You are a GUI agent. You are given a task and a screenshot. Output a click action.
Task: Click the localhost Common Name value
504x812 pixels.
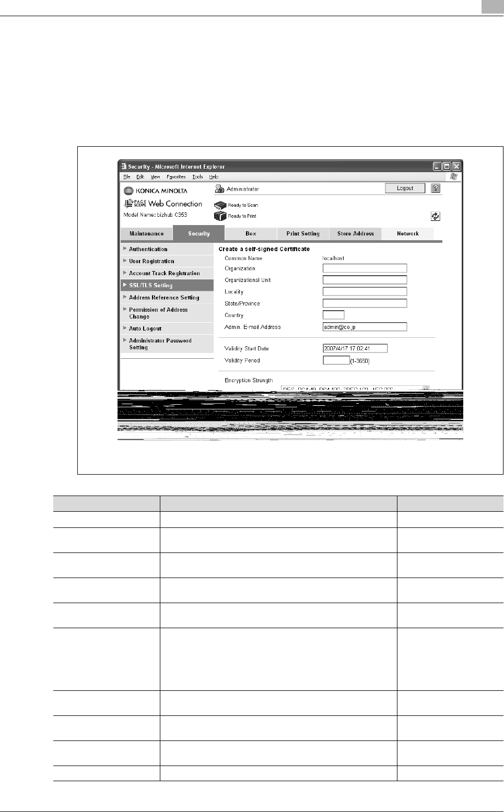(333, 258)
